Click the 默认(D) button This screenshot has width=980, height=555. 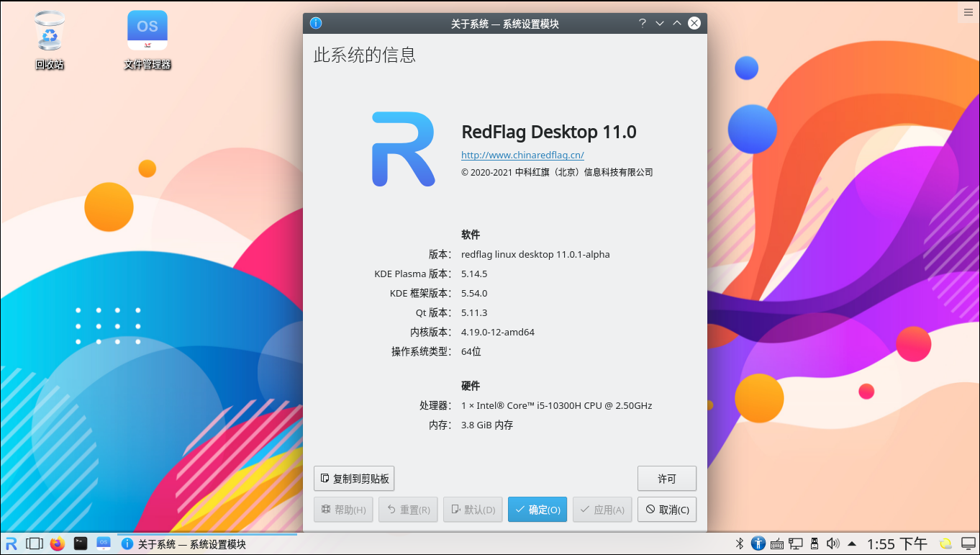click(x=473, y=510)
